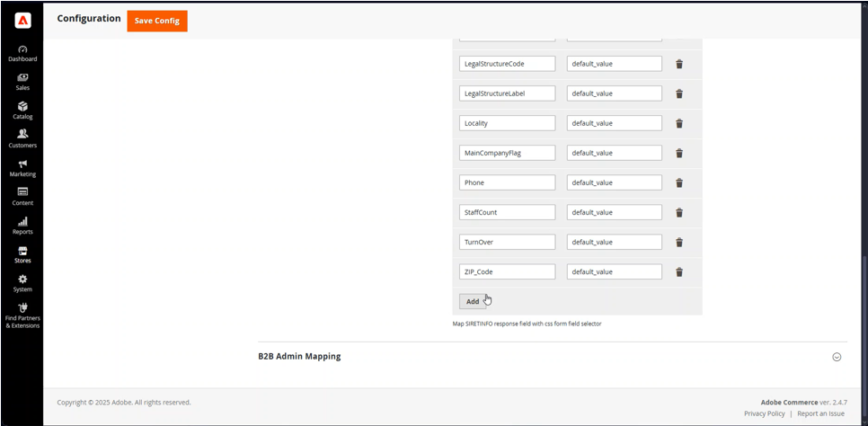Screen dimensions: 868x426
Task: Open the Sales sidebar menu
Action: coord(22,82)
